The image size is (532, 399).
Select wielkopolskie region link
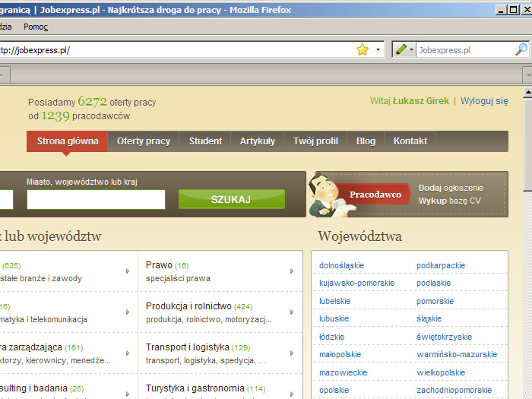point(441,372)
